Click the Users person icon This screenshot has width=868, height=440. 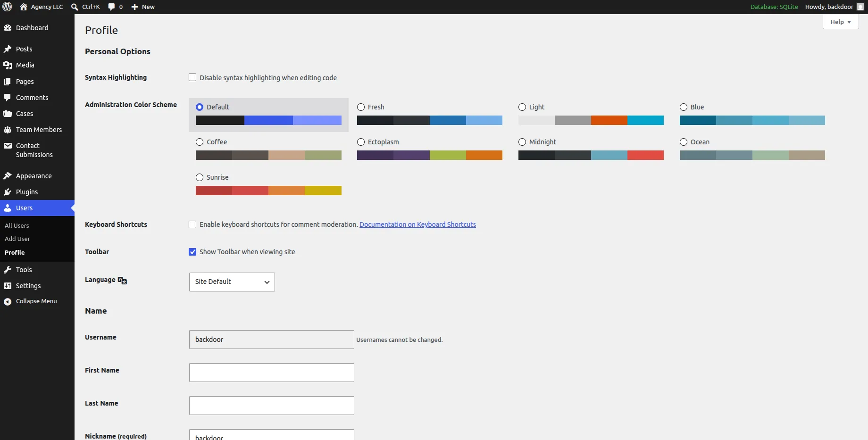click(x=8, y=208)
